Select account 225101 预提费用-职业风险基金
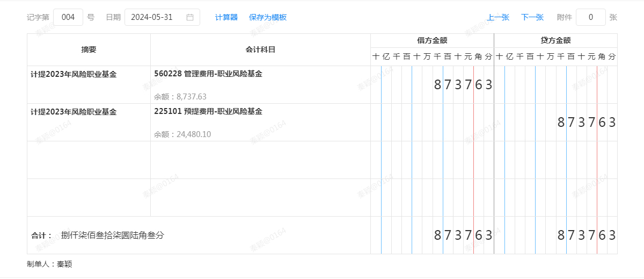644x279 pixels. (208, 112)
